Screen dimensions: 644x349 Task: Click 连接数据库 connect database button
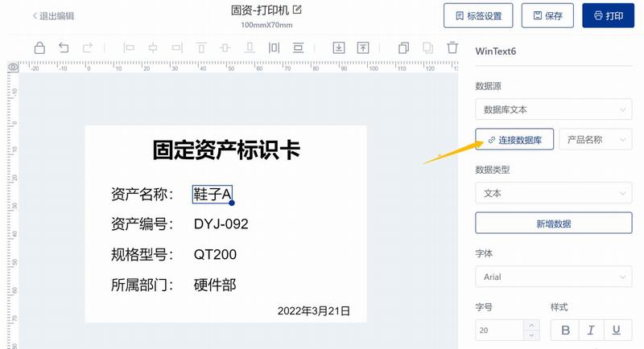coord(514,139)
